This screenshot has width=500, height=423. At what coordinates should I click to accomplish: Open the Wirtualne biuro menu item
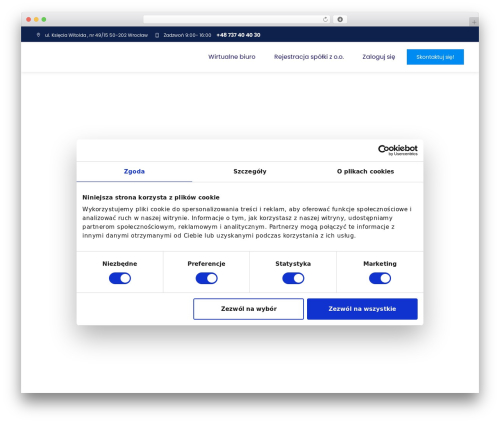tap(232, 57)
